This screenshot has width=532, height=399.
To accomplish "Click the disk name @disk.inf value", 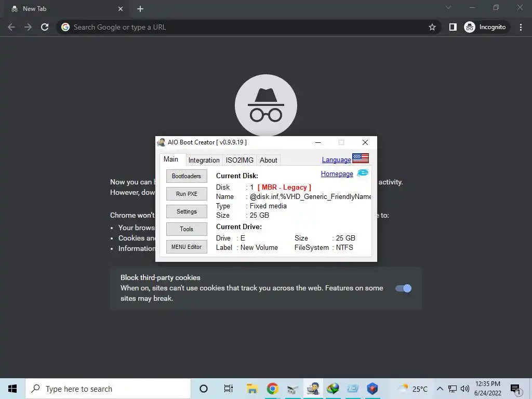I will [311, 197].
